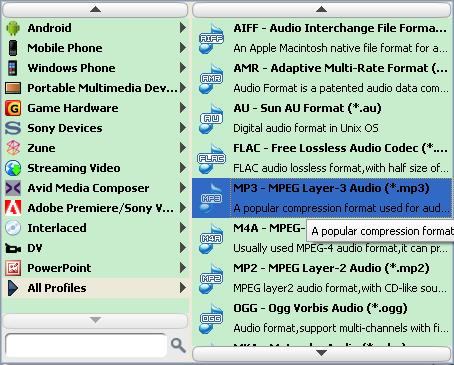
Task: Click the AMR music note icon
Action: point(211,79)
